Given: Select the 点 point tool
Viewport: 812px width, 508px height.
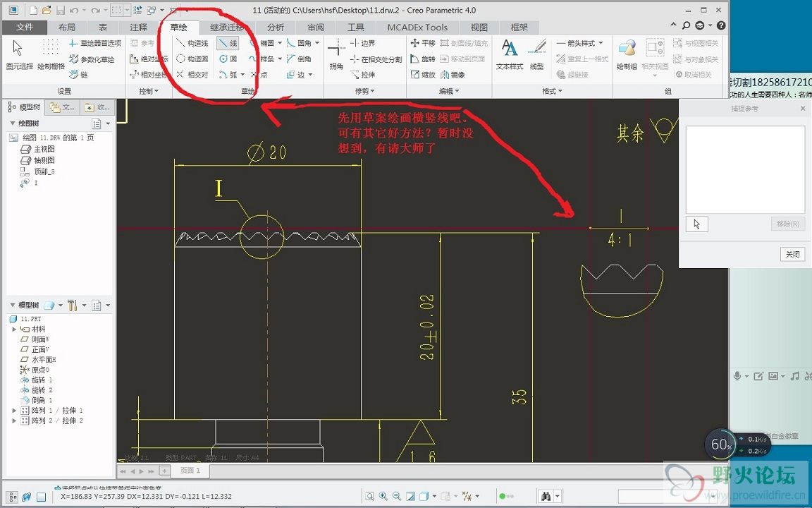Looking at the screenshot, I should tap(259, 75).
